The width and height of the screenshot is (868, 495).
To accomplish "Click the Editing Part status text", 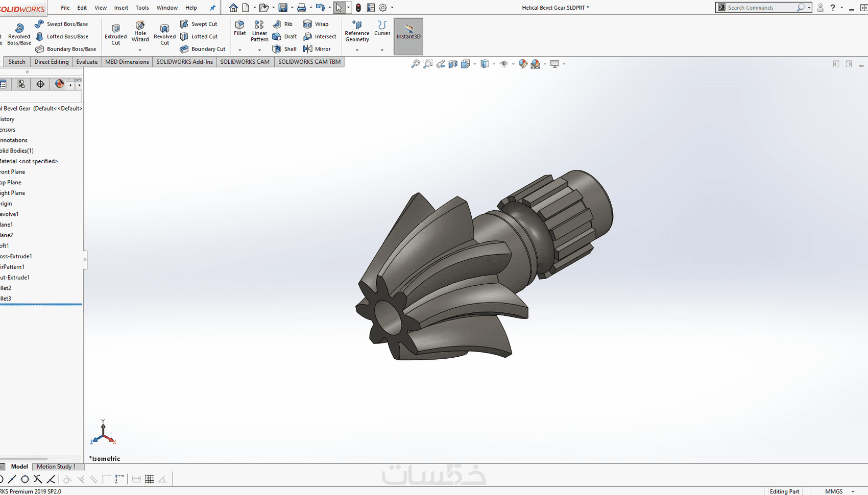I will [x=784, y=491].
